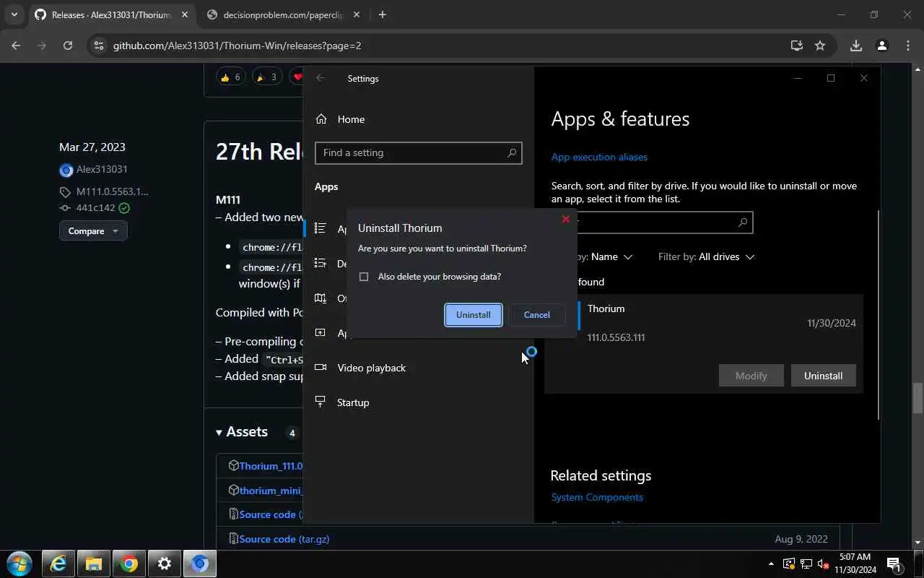Viewport: 924px width, 578px height.
Task: Open File Explorer from taskbar
Action: (93, 564)
